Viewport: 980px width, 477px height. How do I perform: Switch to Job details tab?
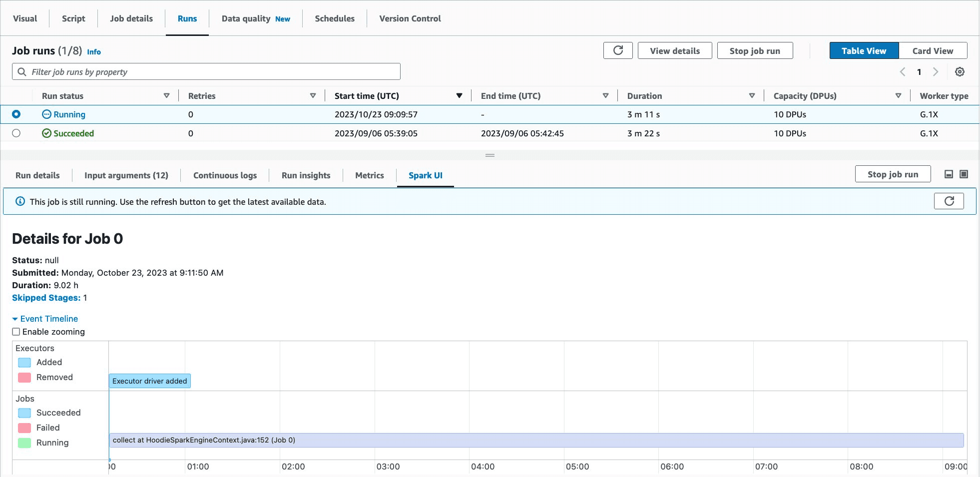131,18
